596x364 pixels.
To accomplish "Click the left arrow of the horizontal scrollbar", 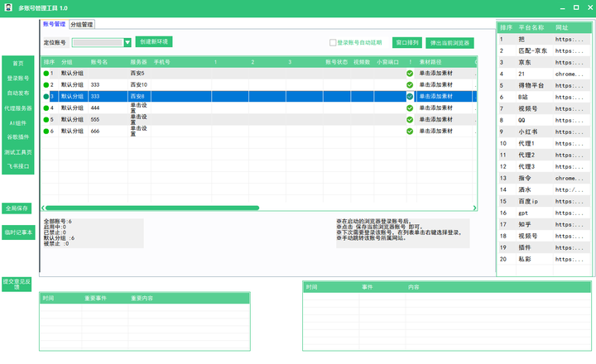I will point(43,208).
